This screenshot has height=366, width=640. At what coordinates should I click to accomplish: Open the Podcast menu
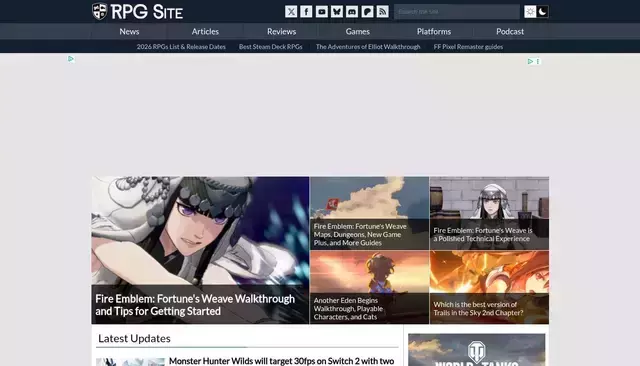tap(510, 31)
